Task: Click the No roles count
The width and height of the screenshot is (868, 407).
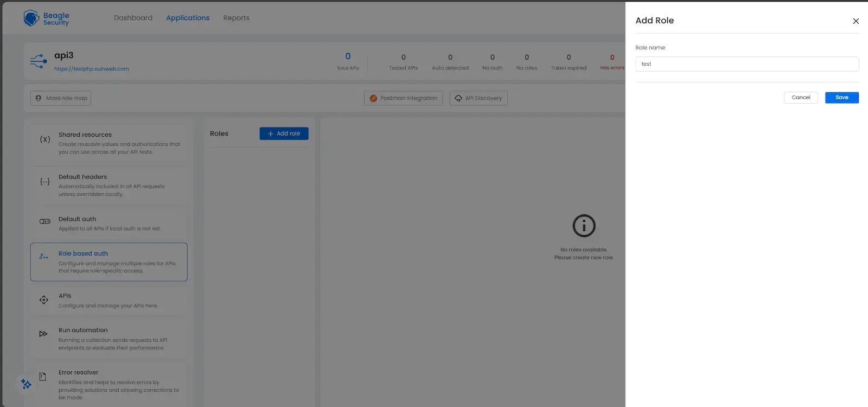Action: (527, 57)
